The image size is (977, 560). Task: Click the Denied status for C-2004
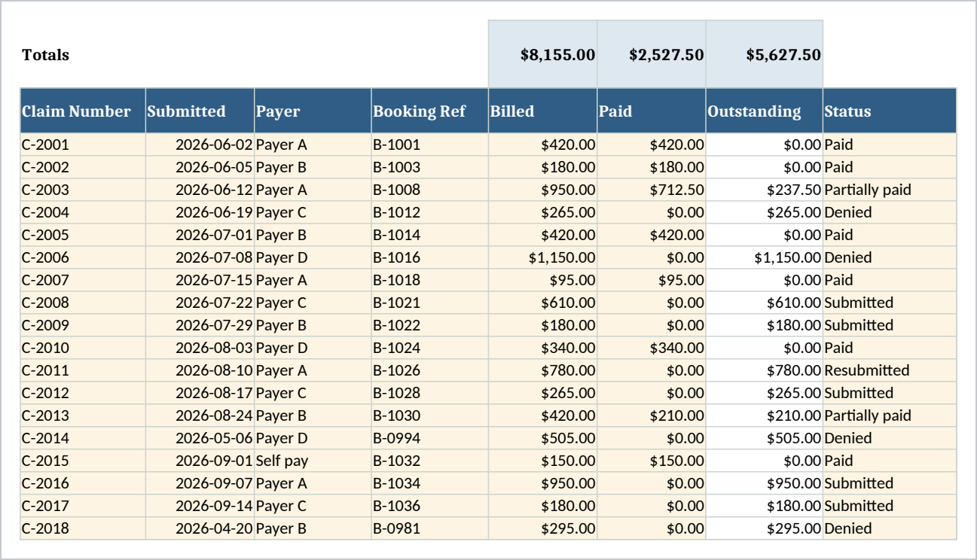coord(890,212)
